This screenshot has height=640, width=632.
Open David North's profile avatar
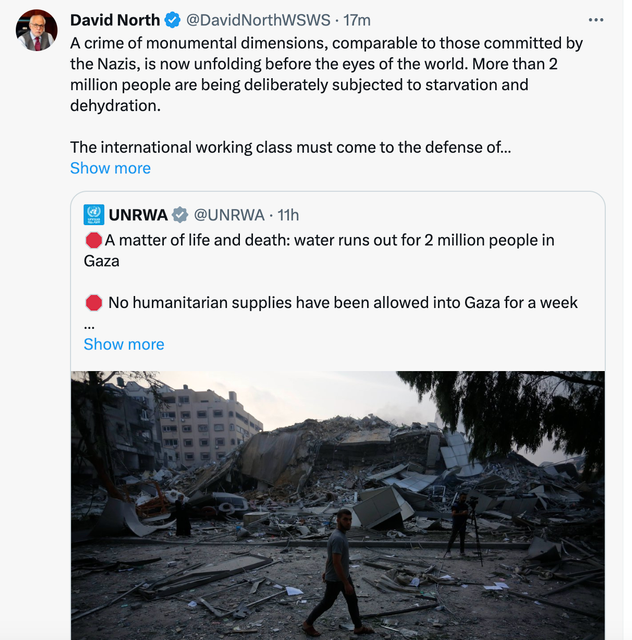(36, 30)
